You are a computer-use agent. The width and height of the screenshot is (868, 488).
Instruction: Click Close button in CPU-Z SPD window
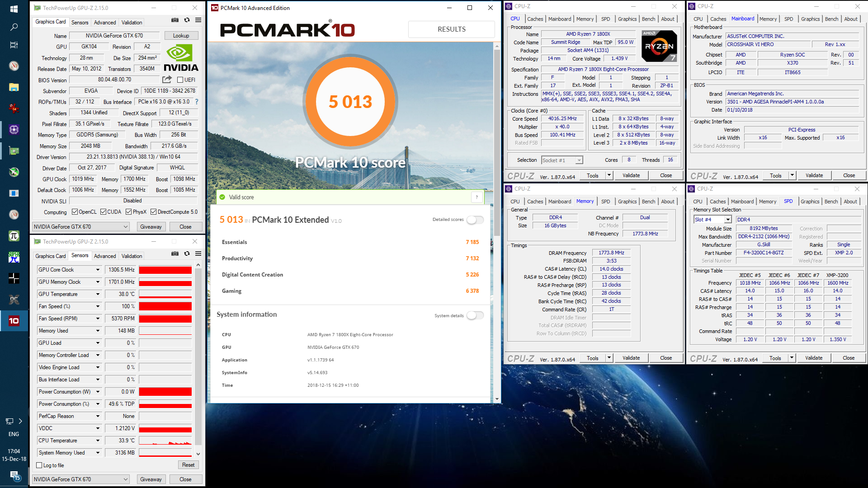[849, 358]
